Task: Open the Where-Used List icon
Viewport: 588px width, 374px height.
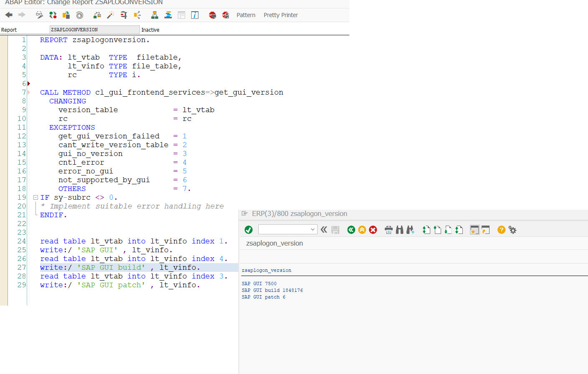Action: click(137, 15)
